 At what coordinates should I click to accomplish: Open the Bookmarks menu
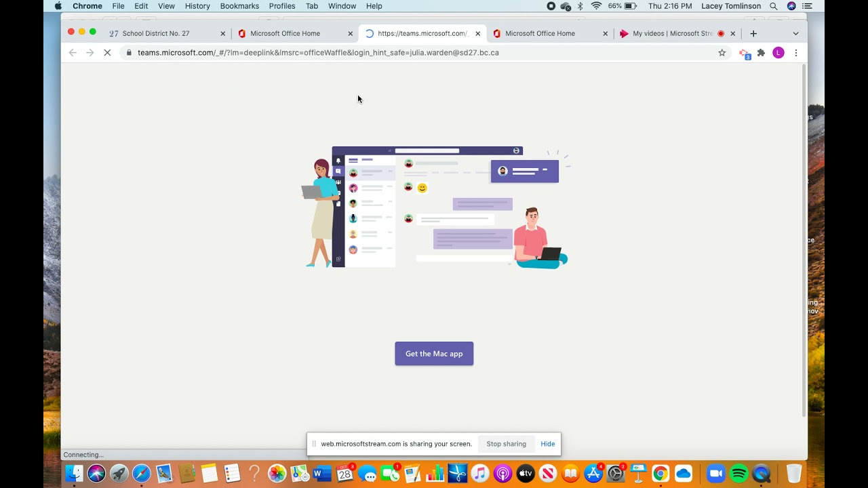tap(239, 6)
